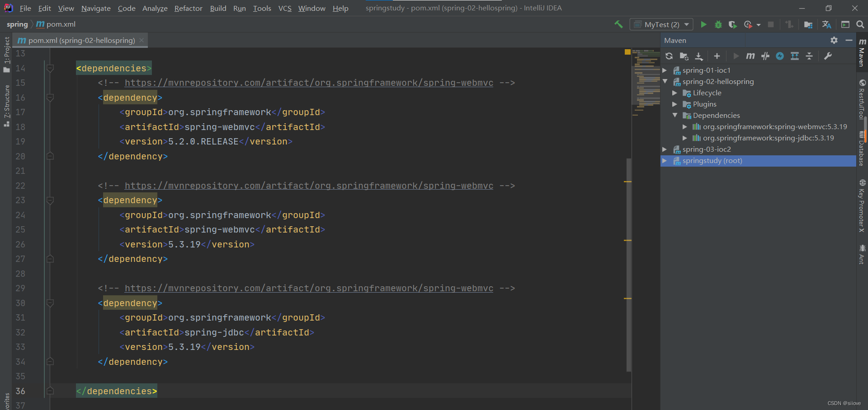
Task: Click the editor vertical scrollbar thumb
Action: 629,265
